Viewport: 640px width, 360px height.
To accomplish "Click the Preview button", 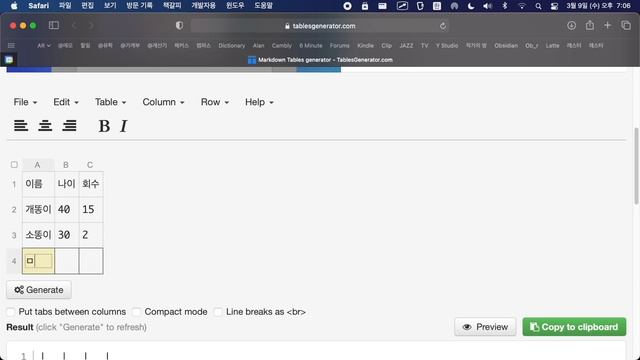I will [485, 327].
